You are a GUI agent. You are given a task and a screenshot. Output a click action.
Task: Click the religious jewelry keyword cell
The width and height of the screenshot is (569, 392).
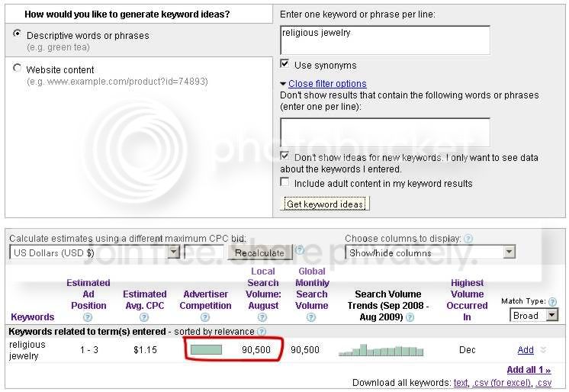[x=27, y=350]
